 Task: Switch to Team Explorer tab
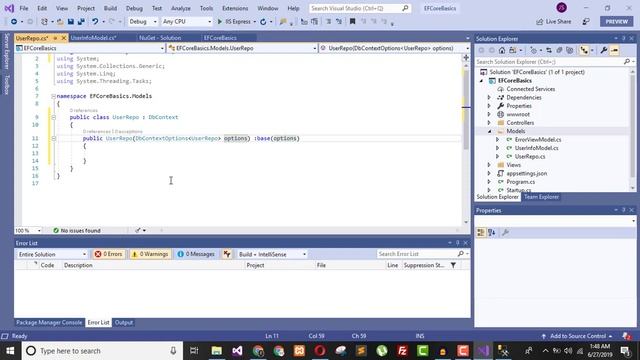coord(541,197)
